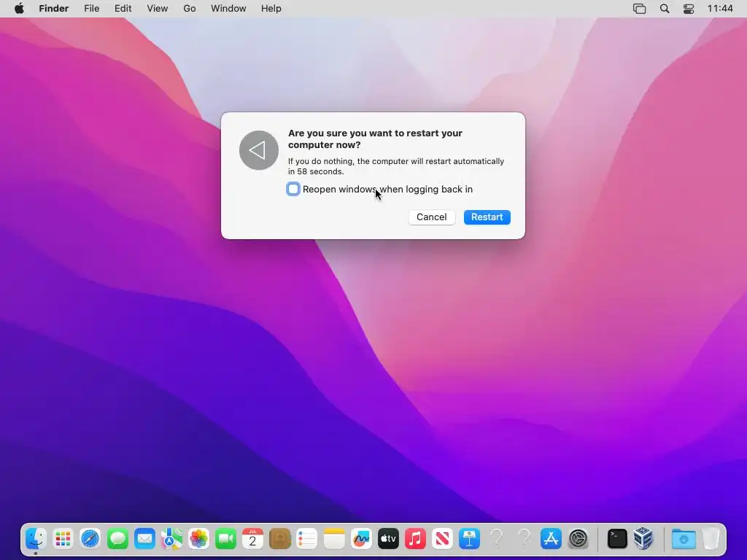Open Launchpad in the Dock
The height and width of the screenshot is (560, 747).
[x=63, y=539]
